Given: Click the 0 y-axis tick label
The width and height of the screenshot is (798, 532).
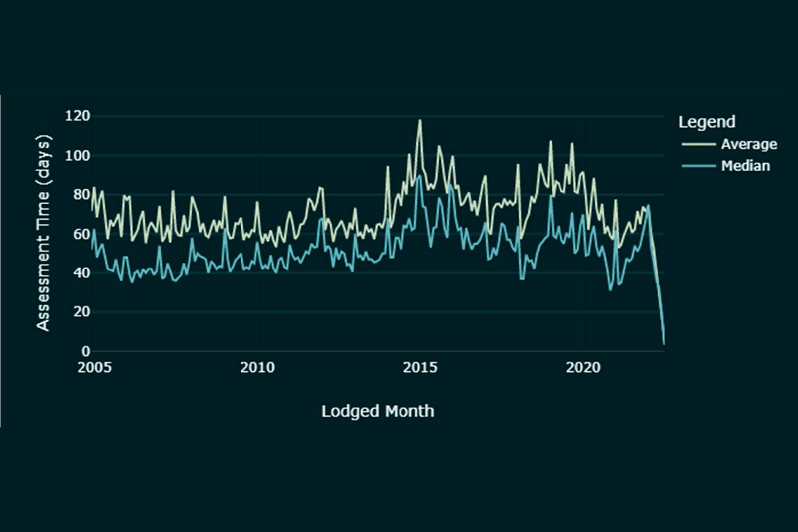Looking at the screenshot, I should tap(85, 351).
